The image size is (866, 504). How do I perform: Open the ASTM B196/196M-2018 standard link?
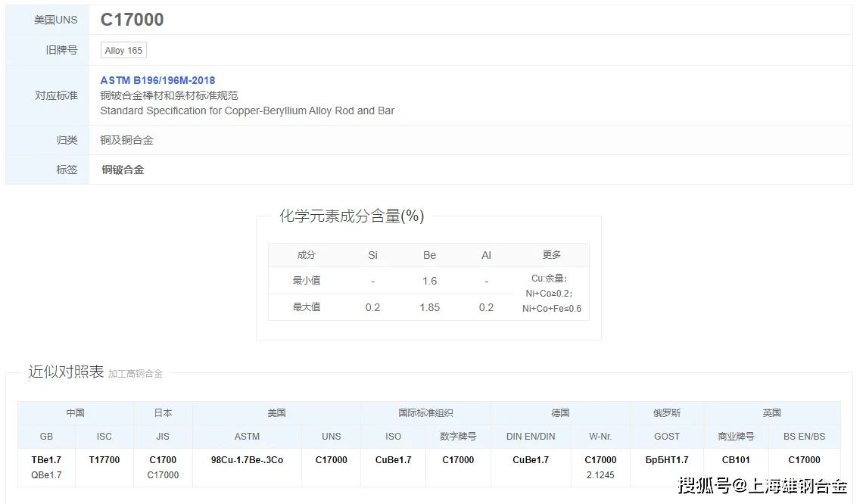(x=157, y=80)
